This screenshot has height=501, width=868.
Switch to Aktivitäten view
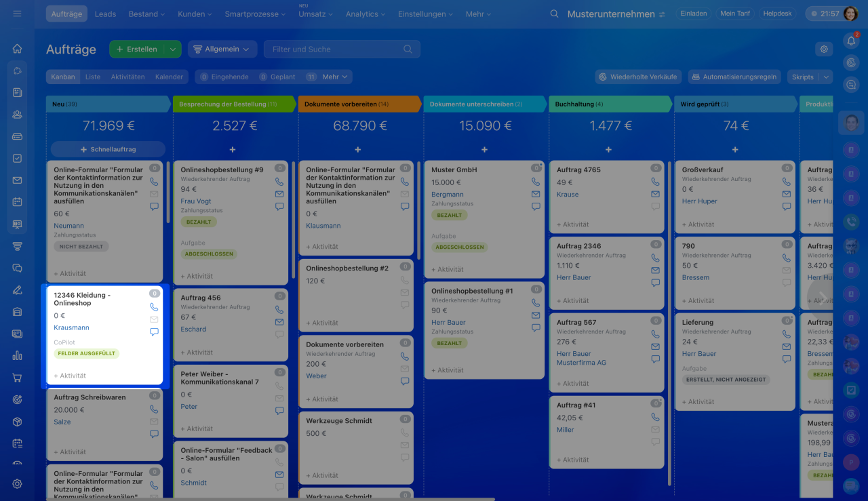pos(128,77)
